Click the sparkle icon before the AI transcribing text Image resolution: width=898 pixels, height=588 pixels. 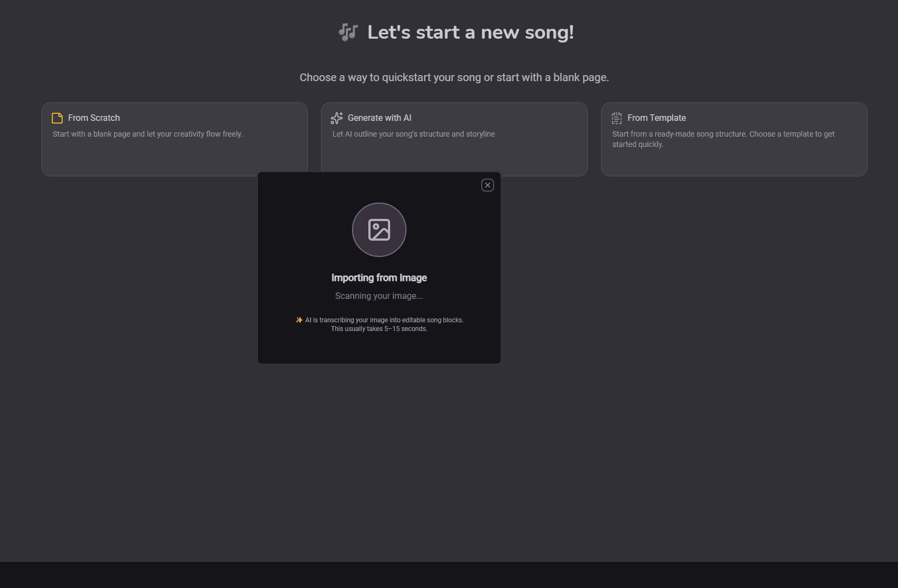tap(299, 320)
